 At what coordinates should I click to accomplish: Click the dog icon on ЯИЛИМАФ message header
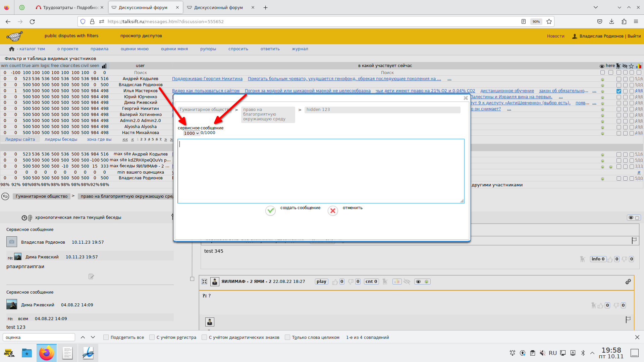(385, 282)
